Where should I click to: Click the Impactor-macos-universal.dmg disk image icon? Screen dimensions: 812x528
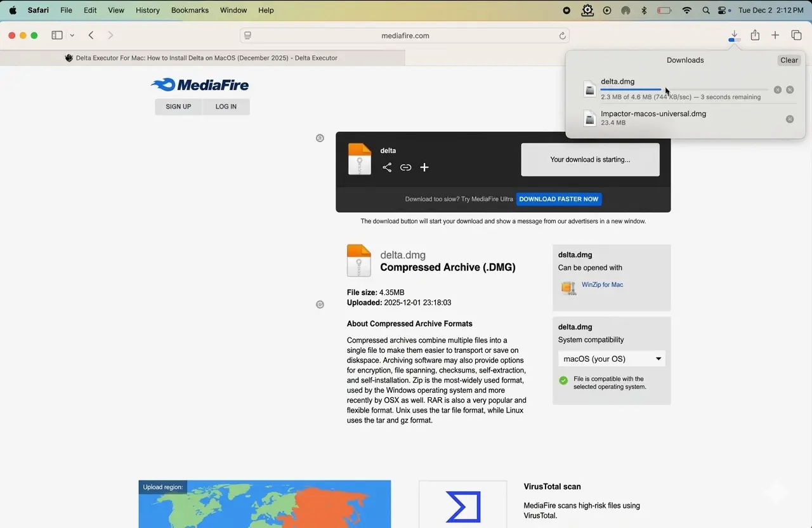click(x=590, y=118)
